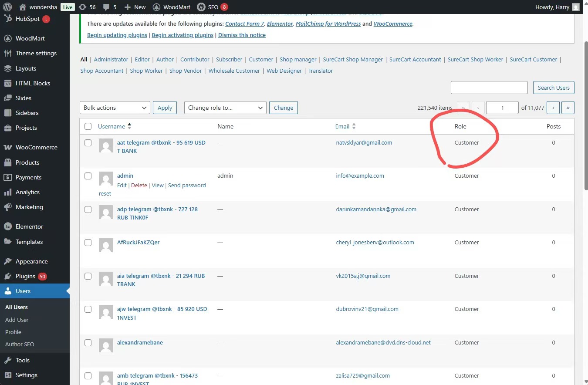Click the WordPress logo in admin bar
Viewport: 588px width, 385px height.
[x=7, y=7]
